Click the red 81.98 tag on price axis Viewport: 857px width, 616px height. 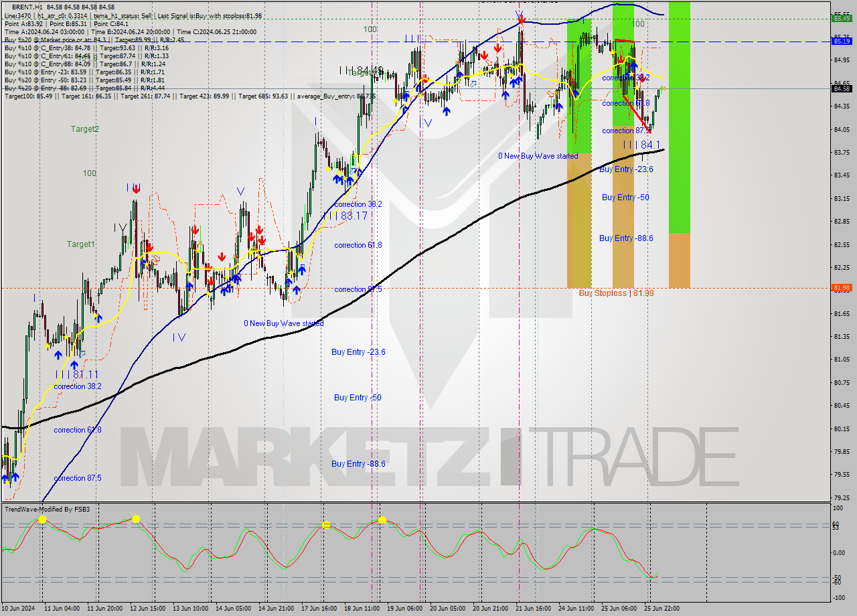(x=842, y=288)
